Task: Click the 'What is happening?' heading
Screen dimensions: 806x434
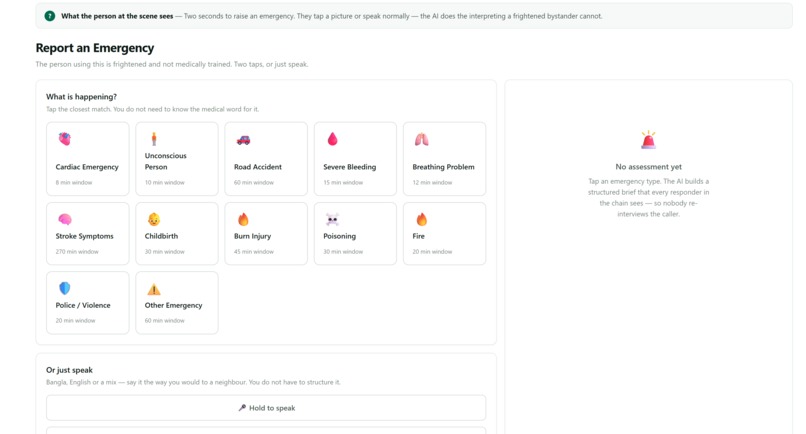Action: [x=81, y=97]
